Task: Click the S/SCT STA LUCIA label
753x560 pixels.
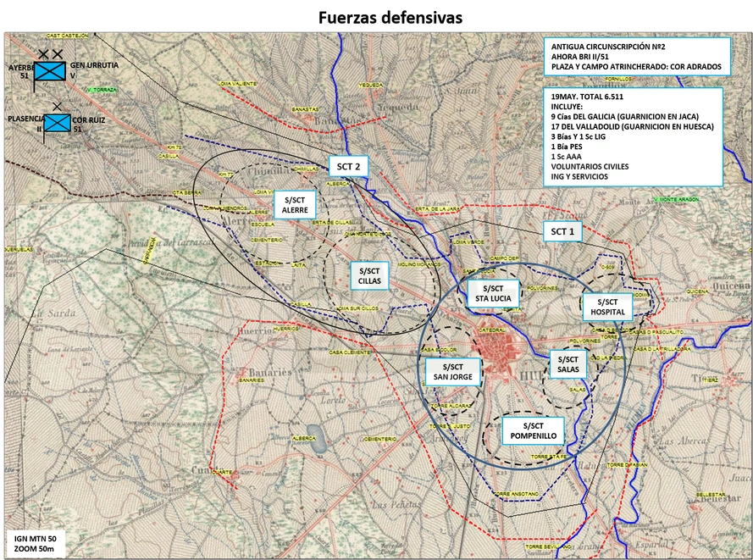Action: click(493, 293)
